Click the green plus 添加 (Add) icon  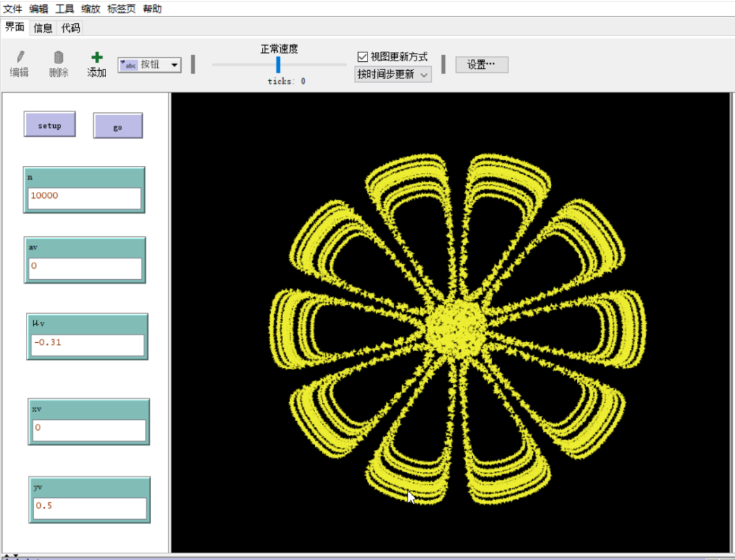click(97, 59)
